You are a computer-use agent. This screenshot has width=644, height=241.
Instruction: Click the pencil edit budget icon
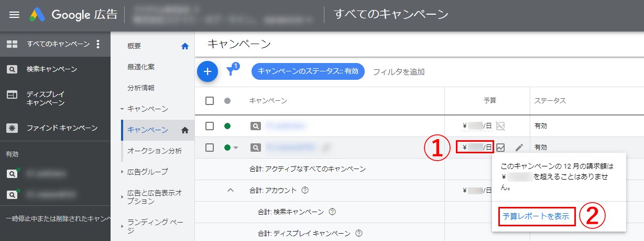(x=519, y=148)
